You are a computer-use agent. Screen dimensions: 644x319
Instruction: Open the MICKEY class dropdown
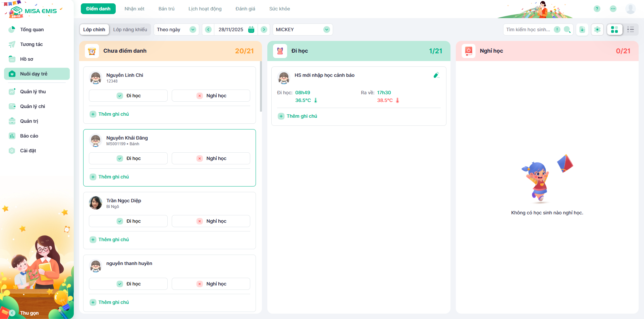303,30
